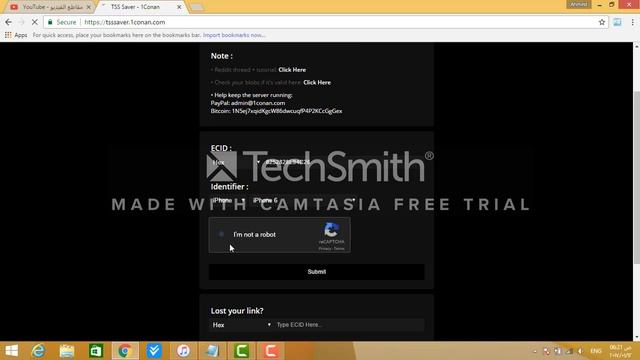Open a new browser tab

coord(197,7)
